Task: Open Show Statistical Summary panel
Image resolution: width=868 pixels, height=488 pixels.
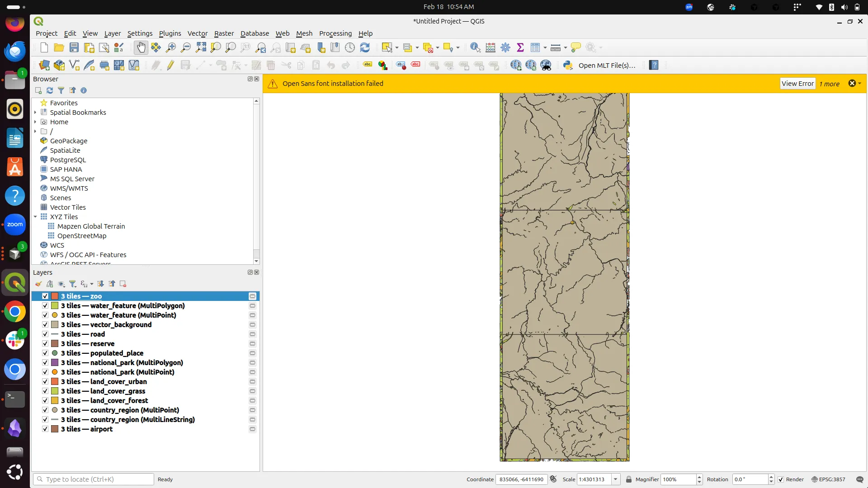Action: click(x=521, y=47)
